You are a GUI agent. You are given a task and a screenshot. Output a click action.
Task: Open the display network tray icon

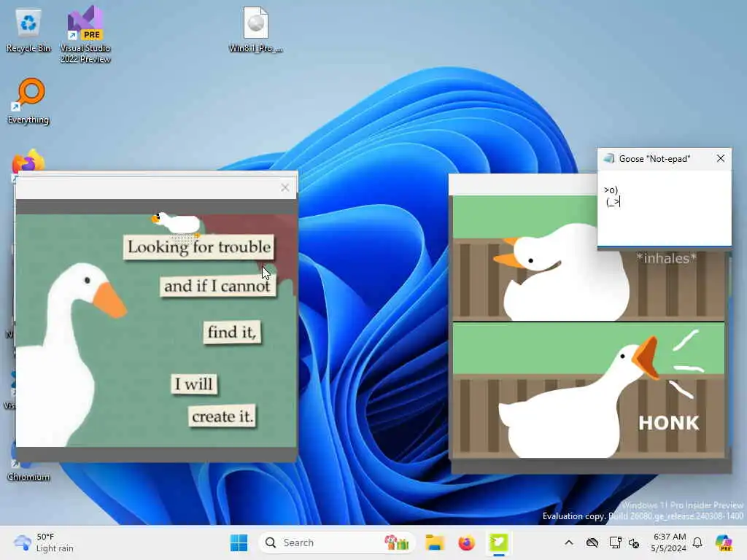point(615,542)
